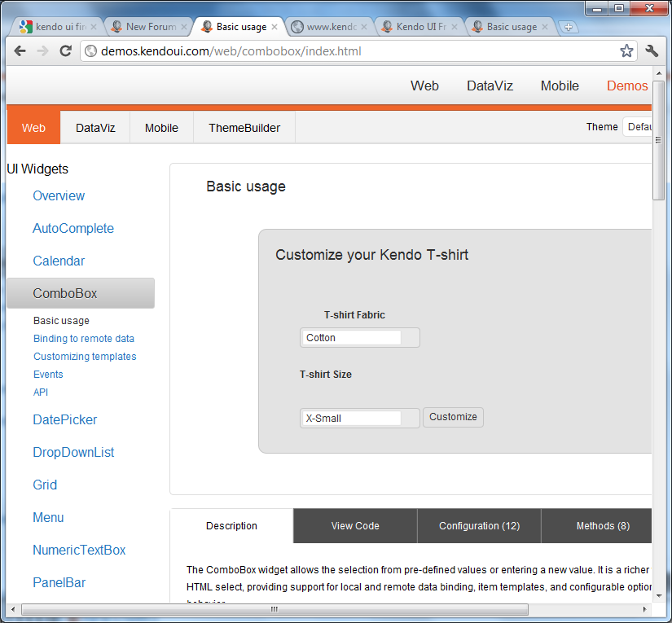
Task: Switch to the Configuration (12) tab
Action: pyautogui.click(x=479, y=526)
